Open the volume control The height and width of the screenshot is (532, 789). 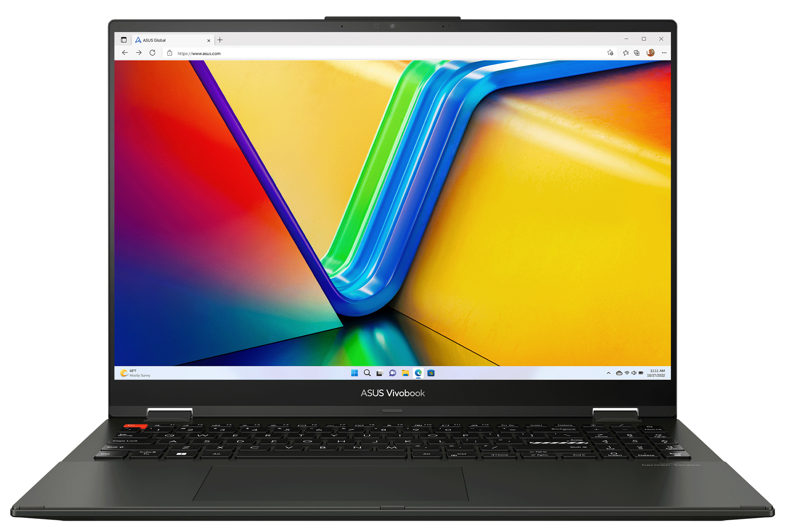(x=634, y=373)
